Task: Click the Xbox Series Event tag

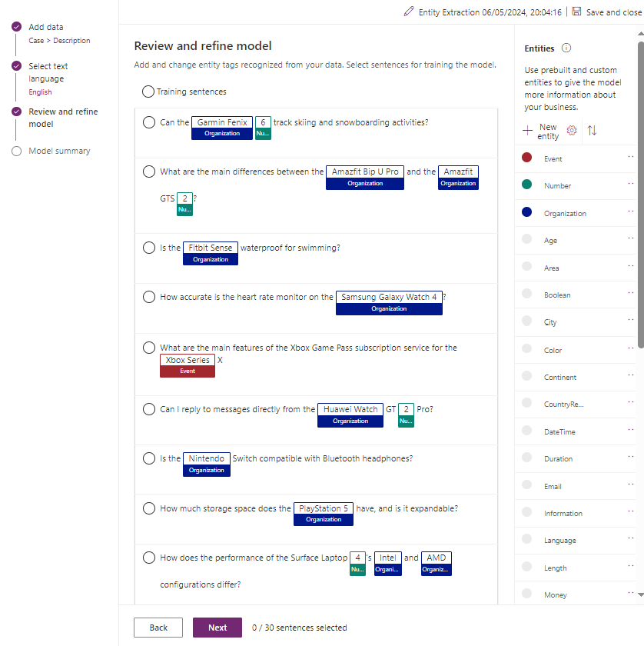Action: pos(188,365)
